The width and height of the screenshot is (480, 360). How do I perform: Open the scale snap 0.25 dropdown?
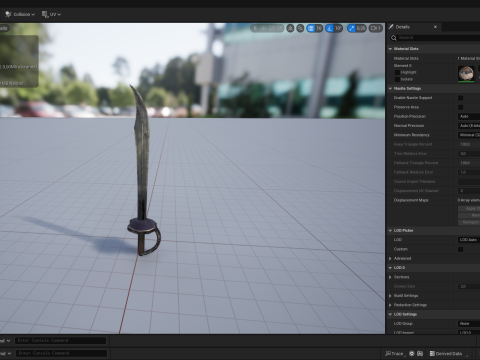click(x=361, y=28)
